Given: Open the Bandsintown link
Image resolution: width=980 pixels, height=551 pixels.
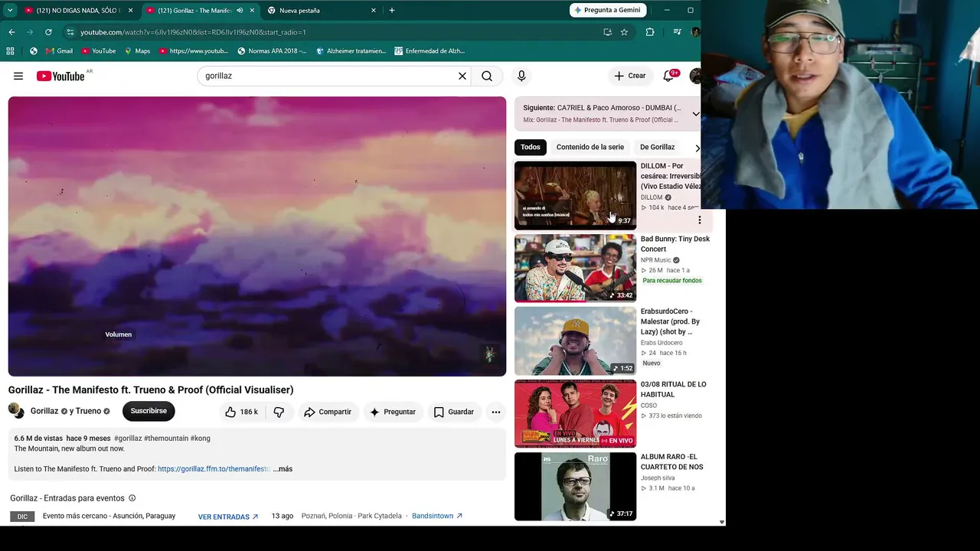Looking at the screenshot, I should tap(437, 516).
